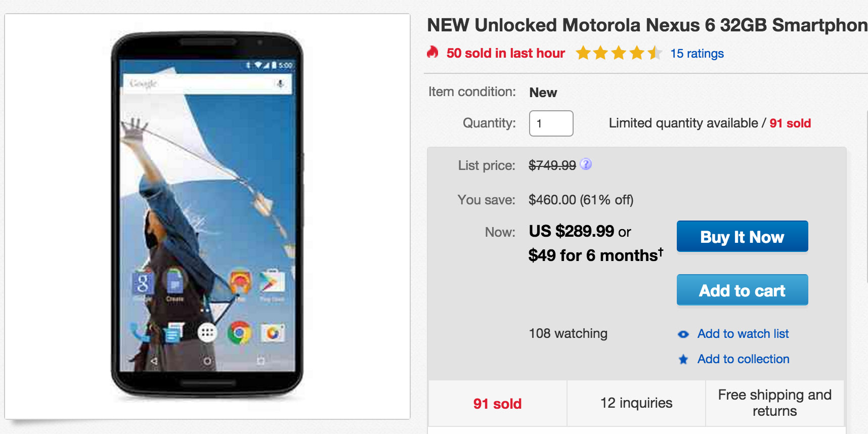The image size is (868, 434).
Task: Click the eye icon next to Add to watch list
Action: click(683, 334)
